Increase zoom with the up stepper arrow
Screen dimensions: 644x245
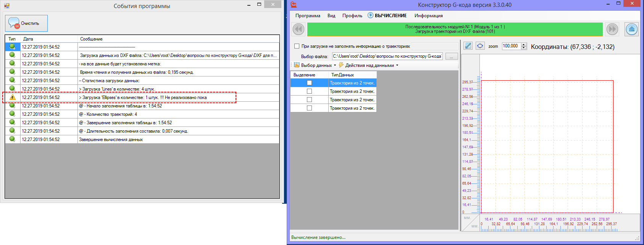pos(524,44)
